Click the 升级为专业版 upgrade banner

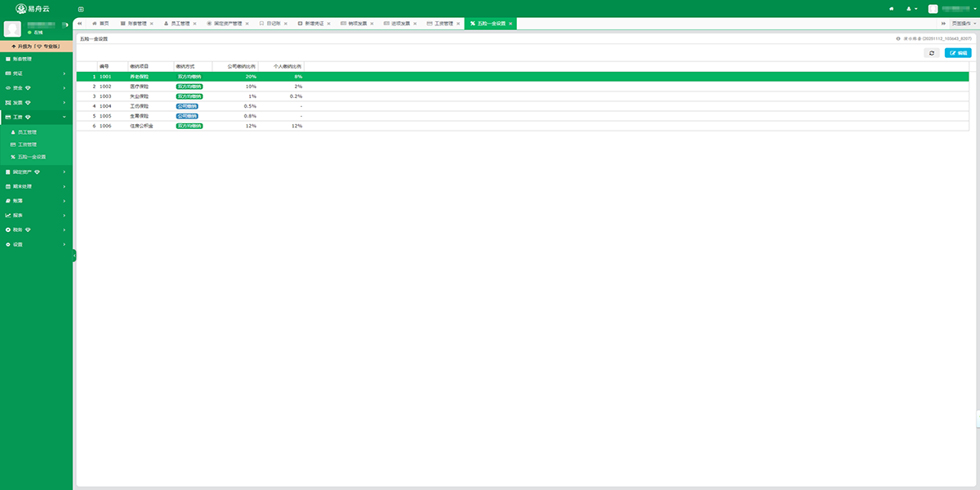pyautogui.click(x=36, y=46)
